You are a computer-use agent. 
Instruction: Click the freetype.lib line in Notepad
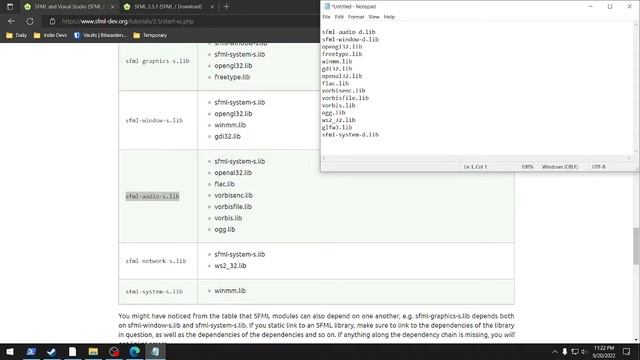point(342,54)
